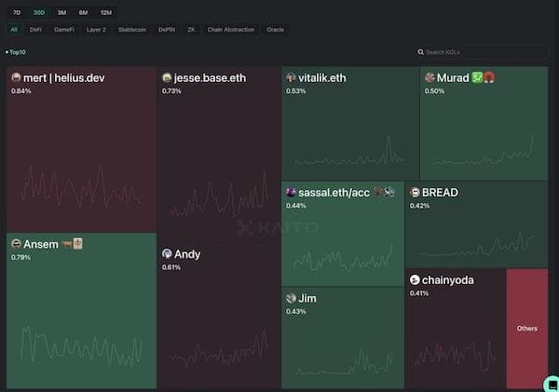Click the Jim sparkline chart
559x392 pixels.
(345, 360)
